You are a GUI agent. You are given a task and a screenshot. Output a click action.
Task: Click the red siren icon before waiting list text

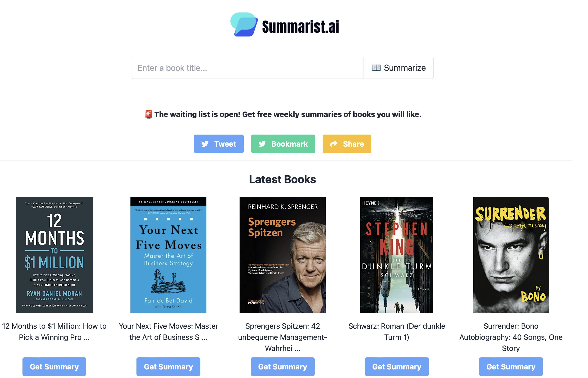[149, 114]
